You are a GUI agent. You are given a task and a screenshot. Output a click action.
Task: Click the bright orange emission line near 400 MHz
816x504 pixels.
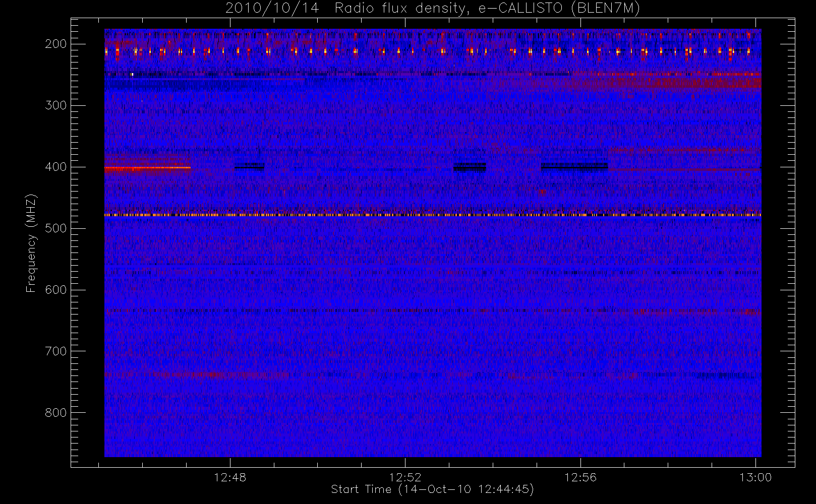[147, 168]
